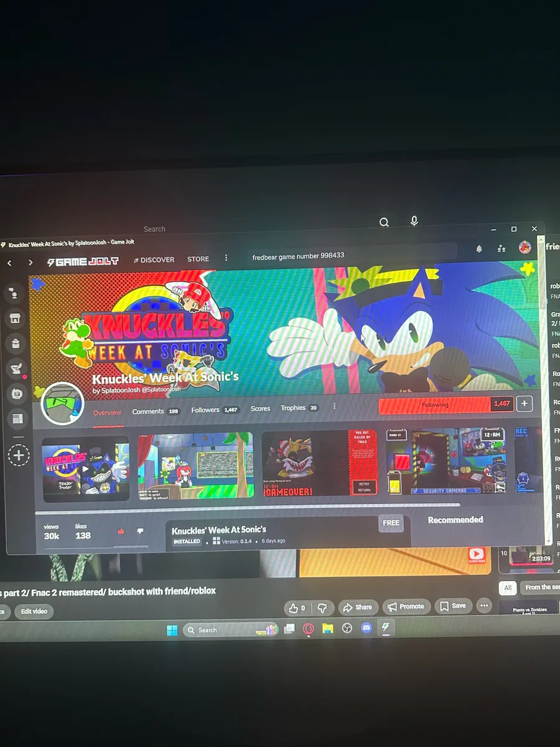Open File Explorer from the taskbar
Screen dimensions: 560x747
click(x=328, y=629)
